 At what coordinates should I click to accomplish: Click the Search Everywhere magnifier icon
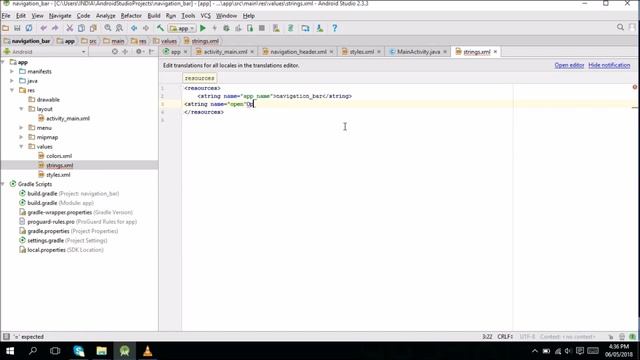(x=620, y=27)
